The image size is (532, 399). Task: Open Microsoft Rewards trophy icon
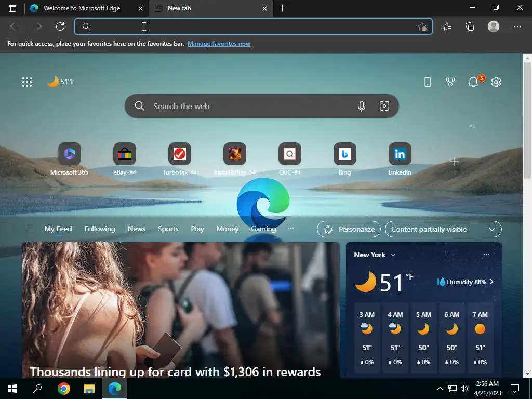(x=450, y=82)
